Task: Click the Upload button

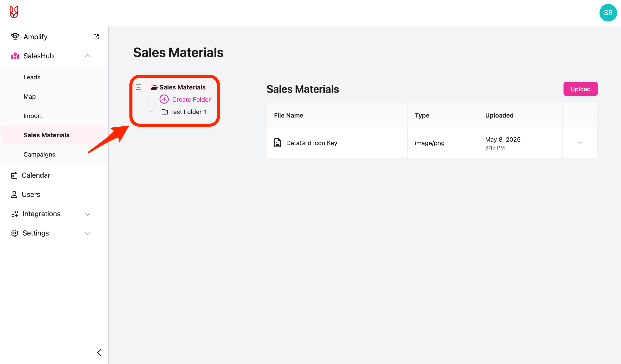Action: point(580,89)
